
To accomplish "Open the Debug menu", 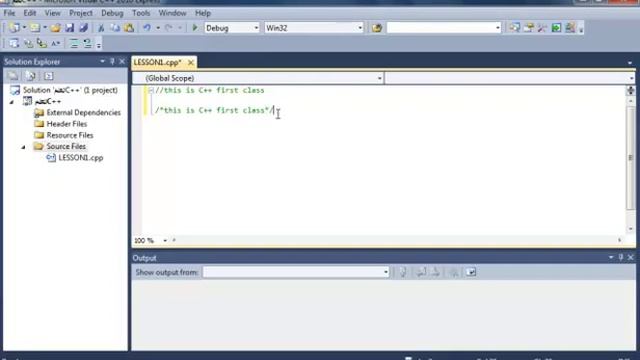I will [x=112, y=13].
